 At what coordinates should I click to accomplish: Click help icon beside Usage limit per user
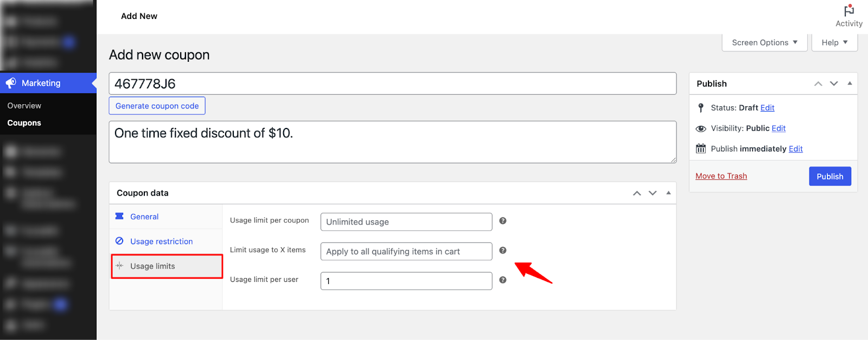[503, 280]
